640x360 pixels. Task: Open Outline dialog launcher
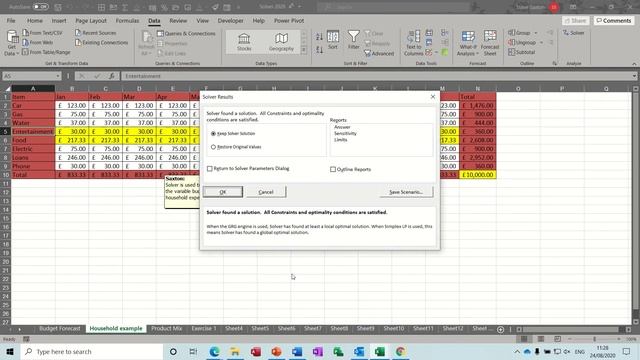pyautogui.click(x=554, y=64)
